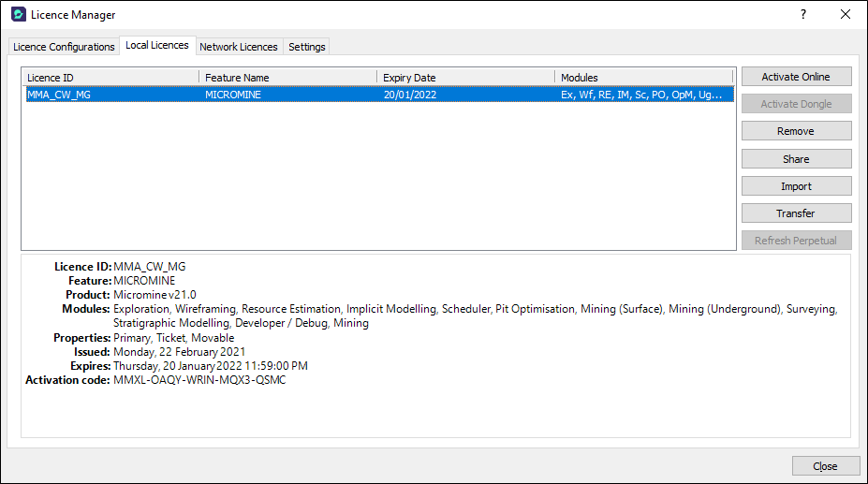Click the 20/01/2022 expiry date cell

(x=410, y=95)
